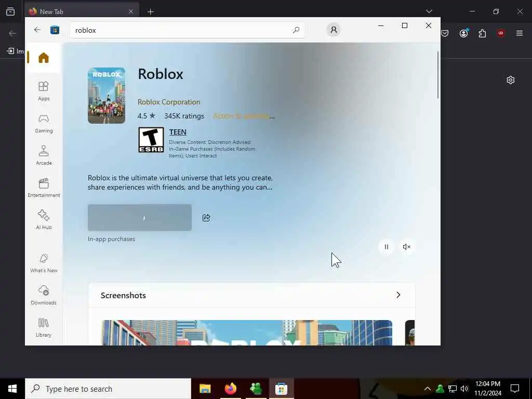Switch to Firefox from the taskbar
Screen dimensions: 532x399
[x=230, y=389]
